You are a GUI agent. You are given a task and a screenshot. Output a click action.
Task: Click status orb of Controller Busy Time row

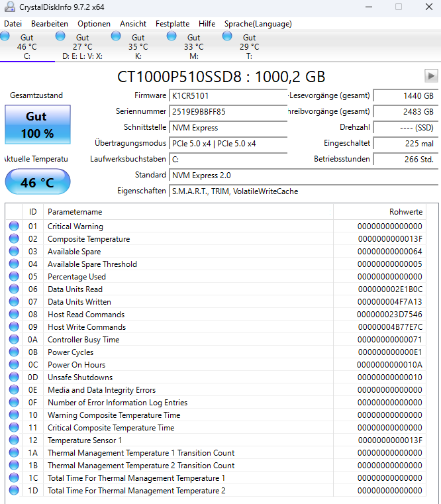(14, 339)
